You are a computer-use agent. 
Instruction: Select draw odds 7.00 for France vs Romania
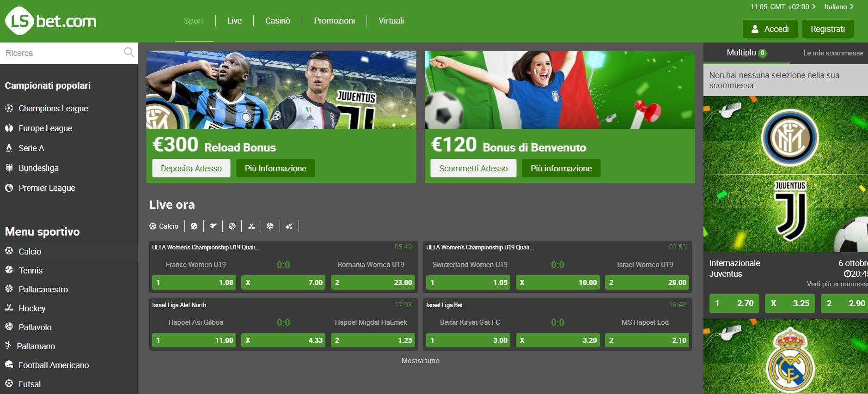(x=283, y=283)
